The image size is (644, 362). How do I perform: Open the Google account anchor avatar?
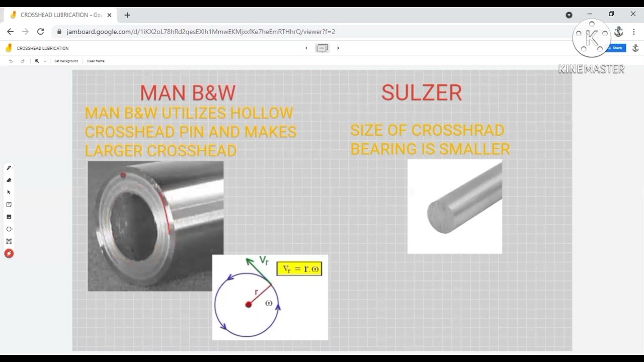[x=635, y=48]
